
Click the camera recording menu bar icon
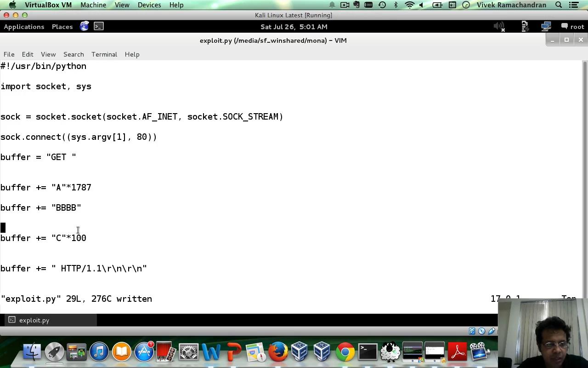(345, 5)
